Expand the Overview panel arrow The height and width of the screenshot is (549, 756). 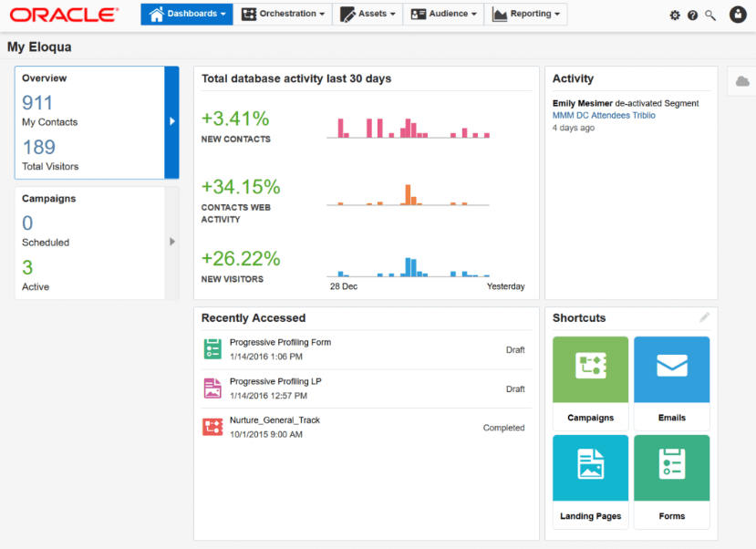click(171, 122)
